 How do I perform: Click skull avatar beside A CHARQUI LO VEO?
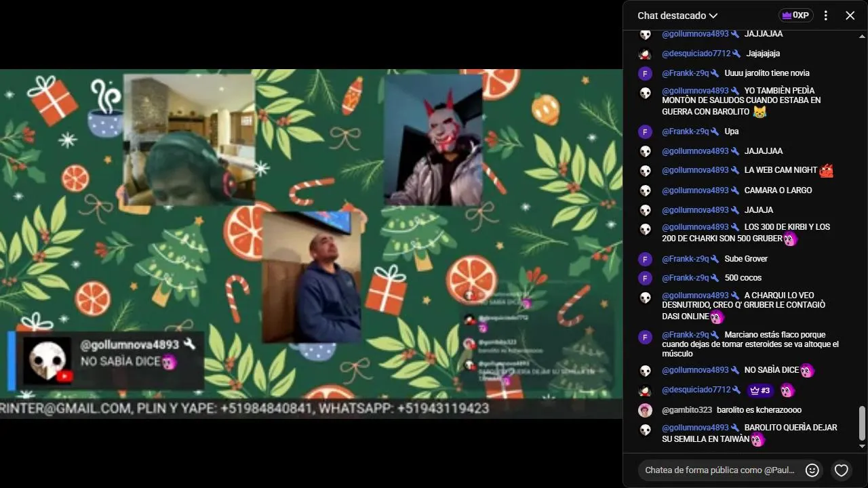(646, 298)
